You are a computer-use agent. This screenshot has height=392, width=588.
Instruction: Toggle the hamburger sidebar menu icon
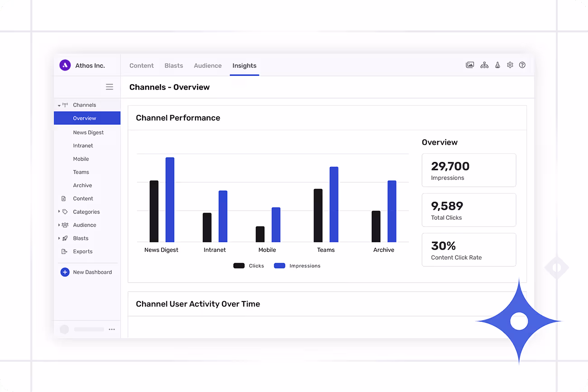(x=109, y=87)
